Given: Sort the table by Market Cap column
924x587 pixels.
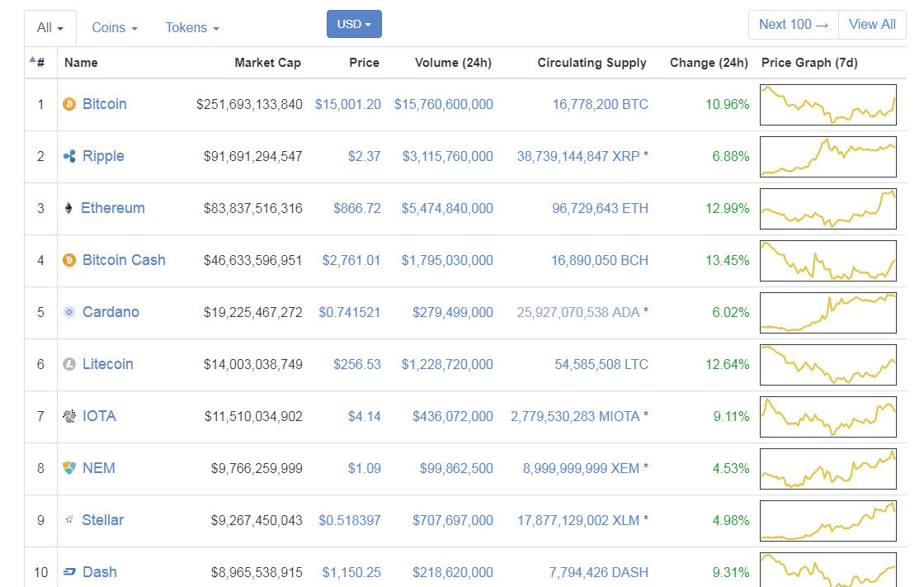Looking at the screenshot, I should 267,63.
